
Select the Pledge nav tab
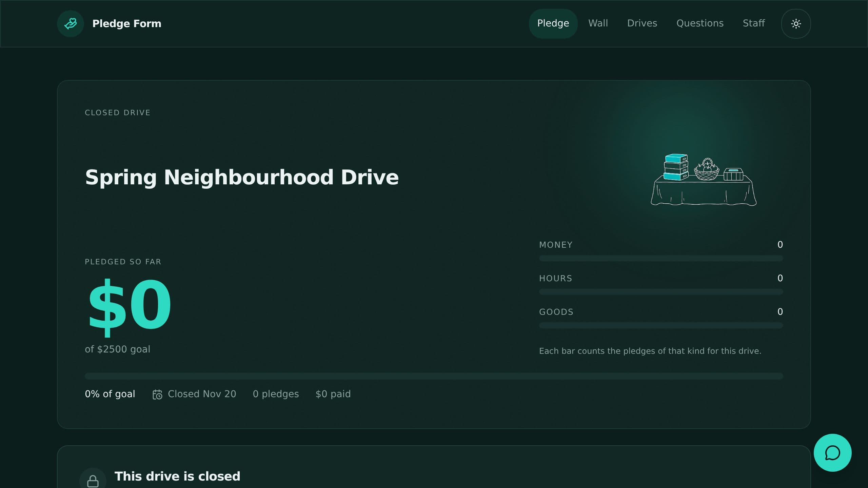coord(553,23)
